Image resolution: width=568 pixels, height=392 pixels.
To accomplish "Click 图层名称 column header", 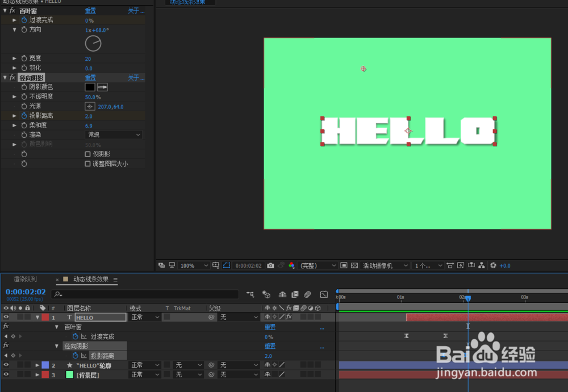I will coord(78,308).
